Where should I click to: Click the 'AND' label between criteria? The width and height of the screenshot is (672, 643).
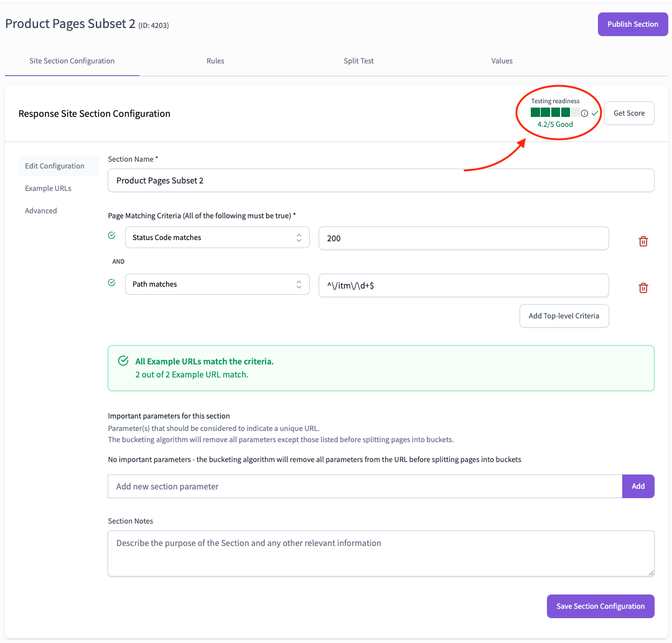[x=118, y=261]
